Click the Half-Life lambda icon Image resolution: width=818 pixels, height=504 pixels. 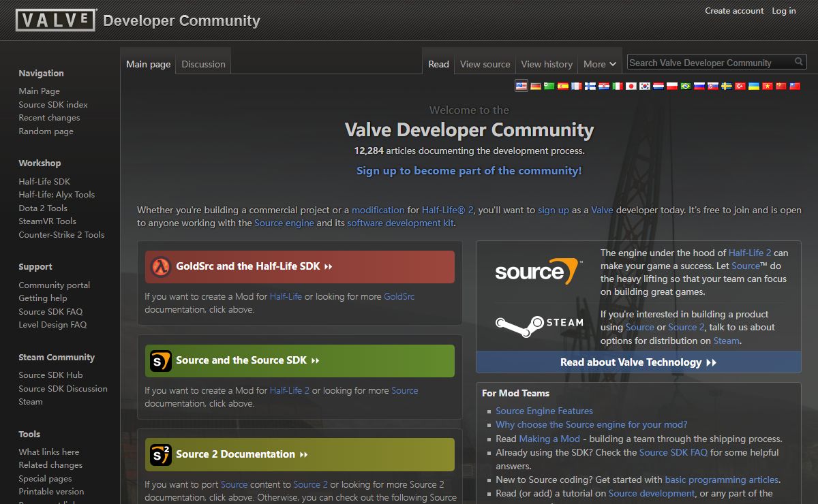coord(161,266)
